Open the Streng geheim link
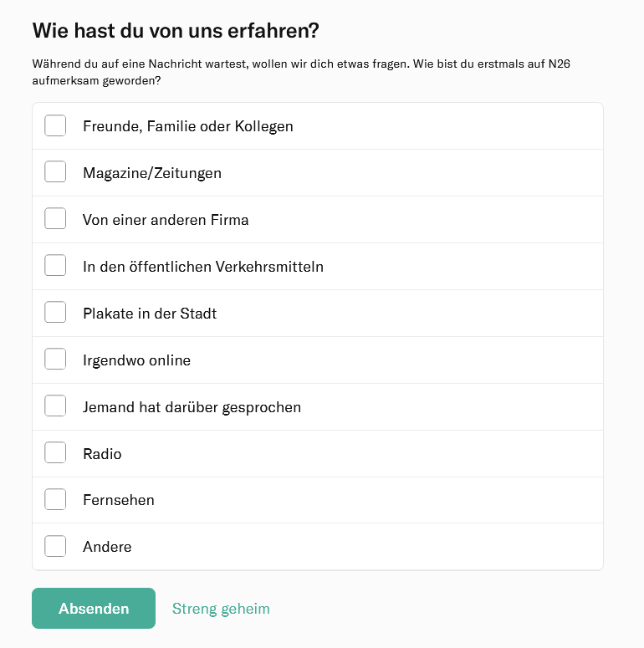The width and height of the screenshot is (644, 648). click(221, 609)
